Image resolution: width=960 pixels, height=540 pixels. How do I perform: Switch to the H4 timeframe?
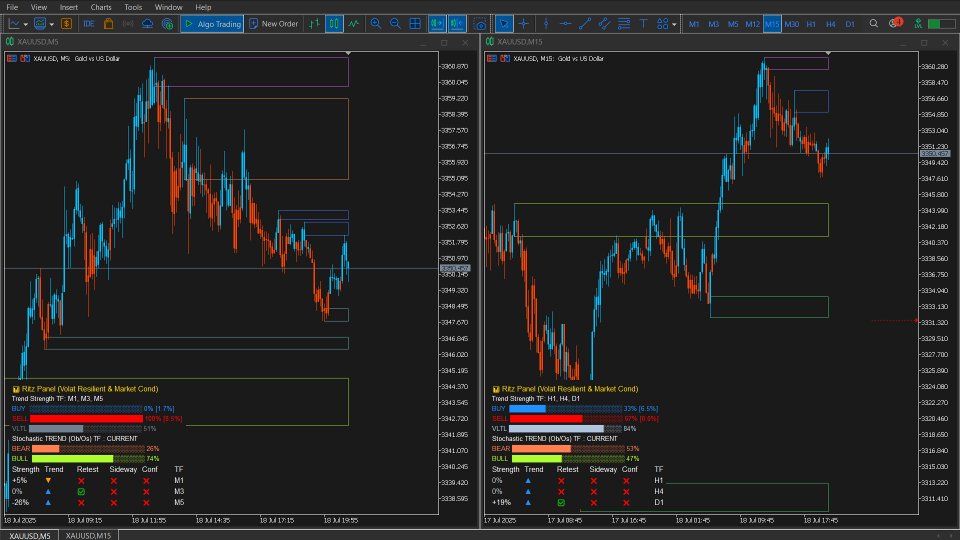coord(831,24)
